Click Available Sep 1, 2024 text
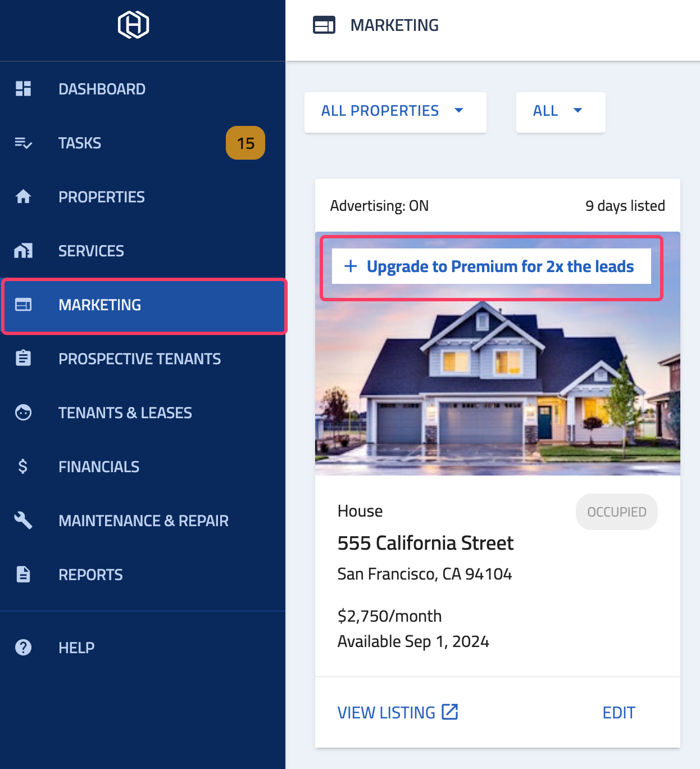This screenshot has height=769, width=700. click(413, 641)
